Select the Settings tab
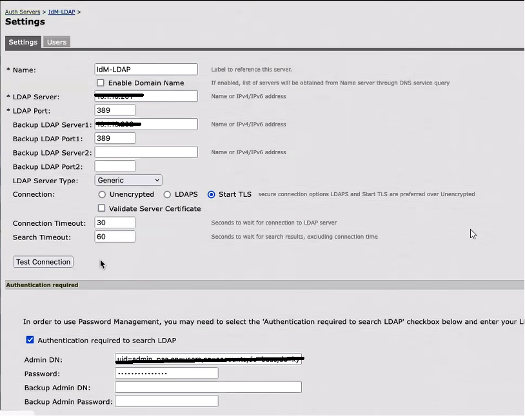525x420 pixels. [23, 42]
